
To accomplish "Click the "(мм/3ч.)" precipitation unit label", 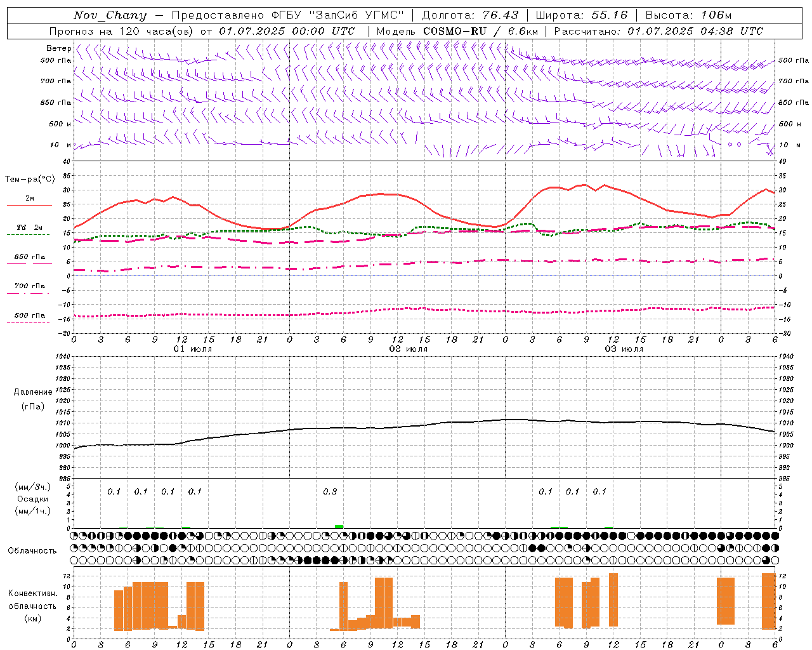I will click(x=33, y=487).
